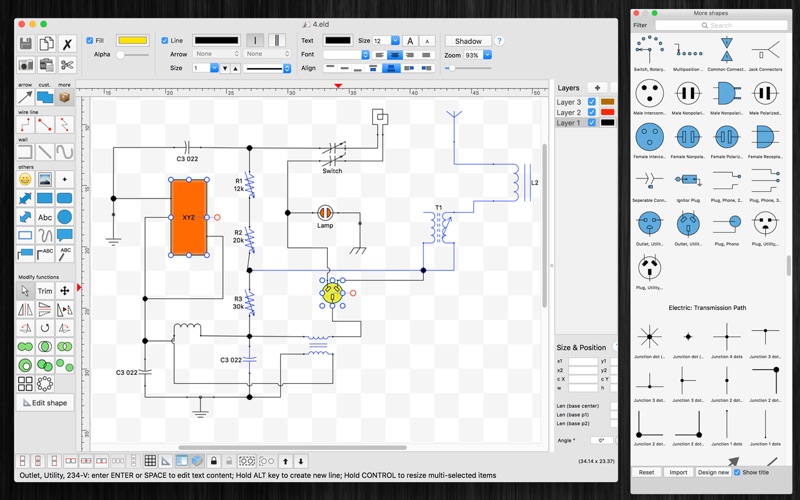Click the help question mark icon
Image resolution: width=800 pixels, height=500 pixels.
click(499, 41)
